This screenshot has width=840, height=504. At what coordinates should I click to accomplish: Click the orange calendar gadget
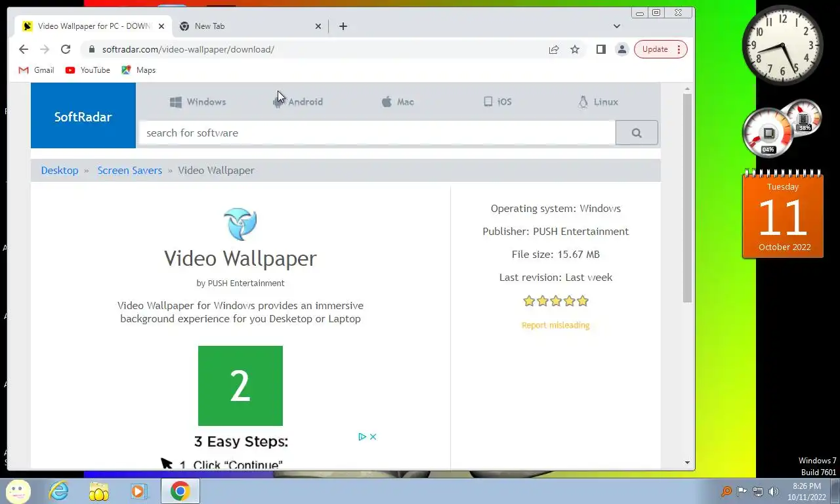tap(783, 214)
